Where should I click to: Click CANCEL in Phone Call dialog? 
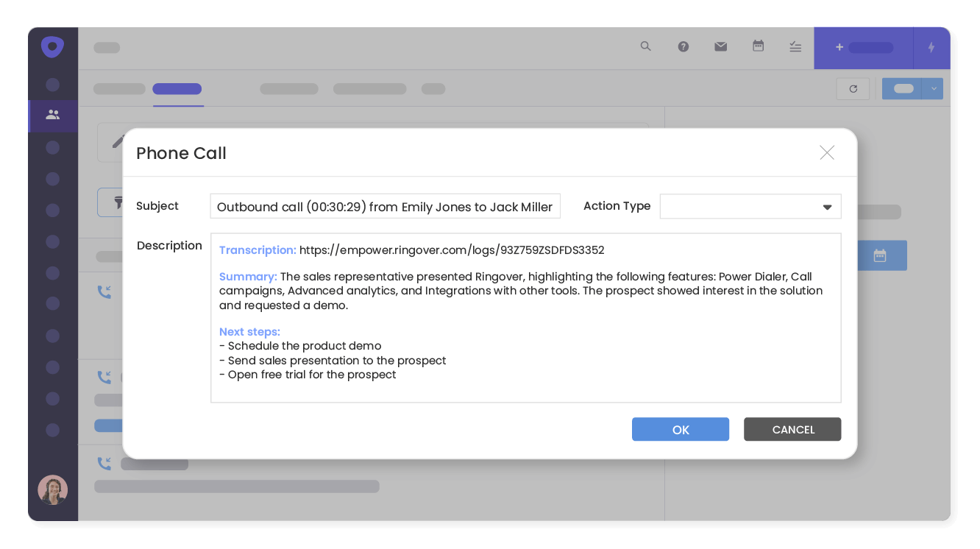coord(792,430)
